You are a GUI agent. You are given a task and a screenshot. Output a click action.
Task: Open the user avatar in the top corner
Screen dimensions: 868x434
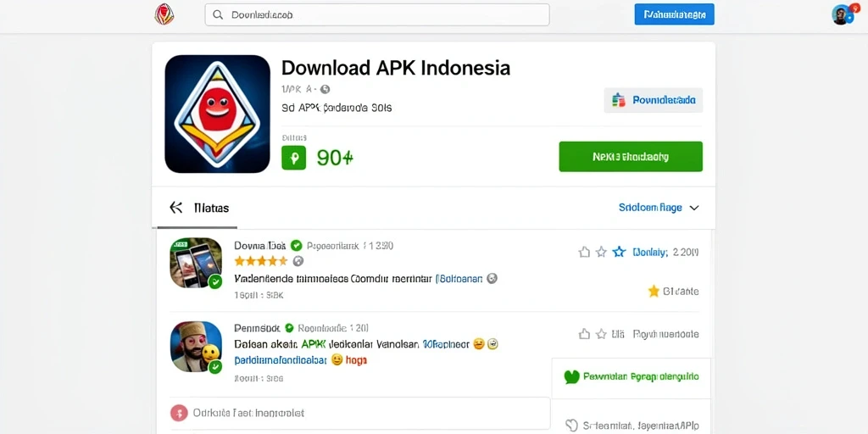[x=842, y=14]
